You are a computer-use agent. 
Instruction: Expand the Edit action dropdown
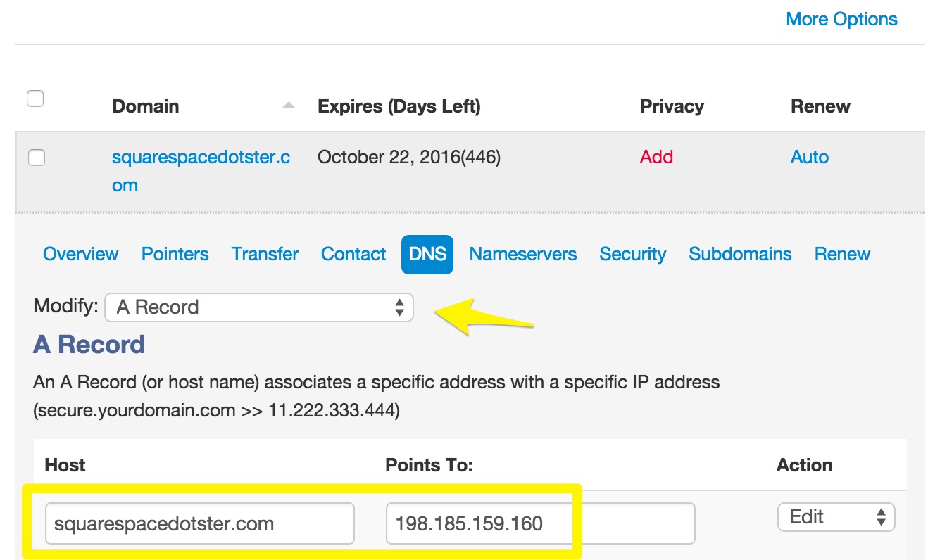836,517
